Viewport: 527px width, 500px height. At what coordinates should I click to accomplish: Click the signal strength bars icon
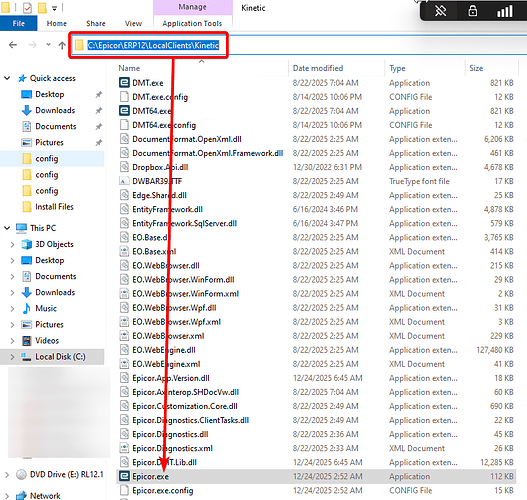(504, 11)
